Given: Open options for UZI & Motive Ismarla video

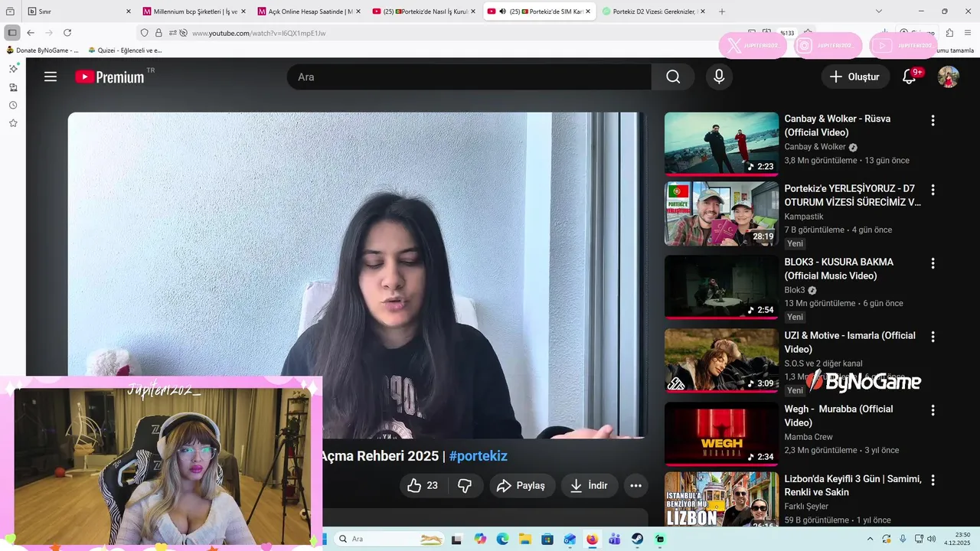Looking at the screenshot, I should 933,337.
